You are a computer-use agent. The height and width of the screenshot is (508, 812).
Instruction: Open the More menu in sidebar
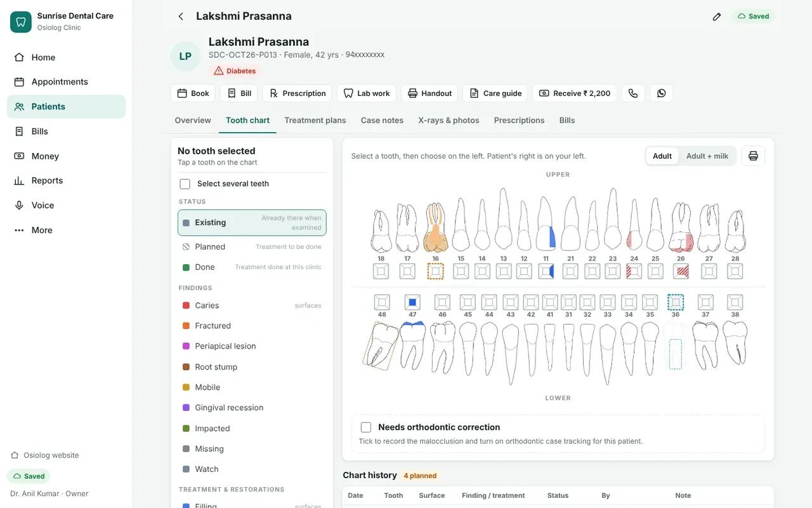click(x=66, y=231)
